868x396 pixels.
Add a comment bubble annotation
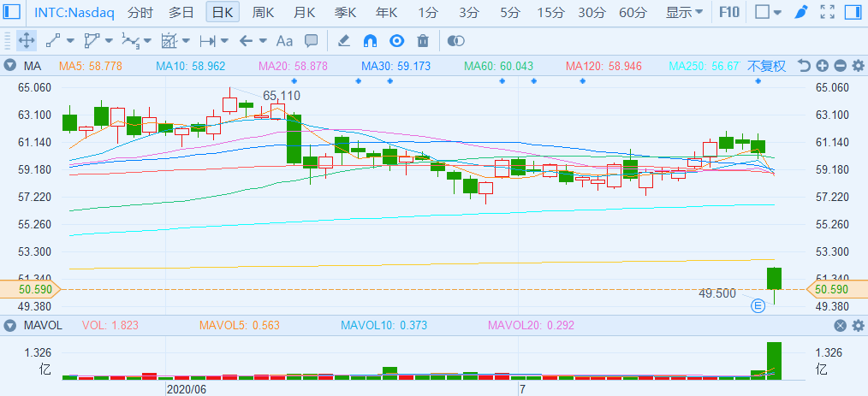tap(312, 40)
